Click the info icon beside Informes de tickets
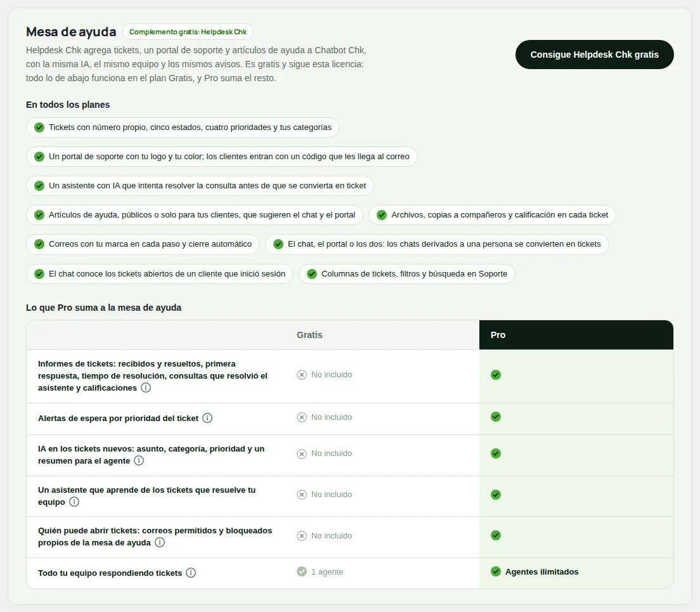Viewport: 700px width, 612px height. click(x=146, y=387)
